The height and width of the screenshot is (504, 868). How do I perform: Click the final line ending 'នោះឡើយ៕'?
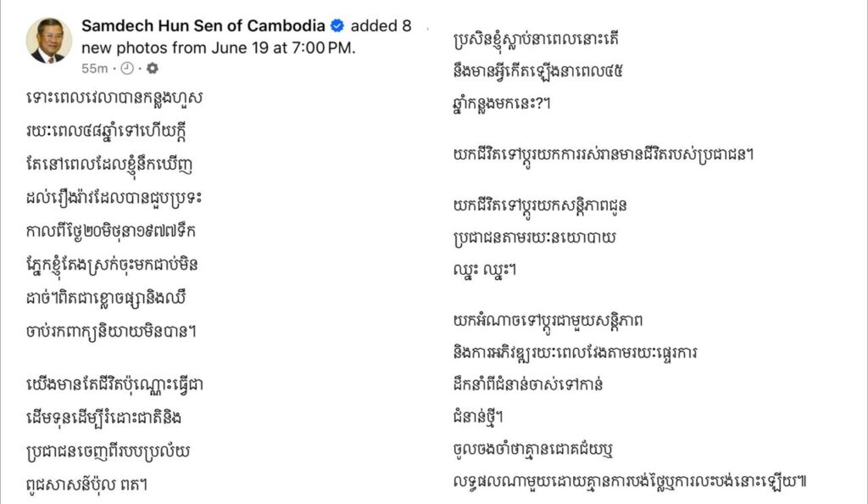coord(630,481)
